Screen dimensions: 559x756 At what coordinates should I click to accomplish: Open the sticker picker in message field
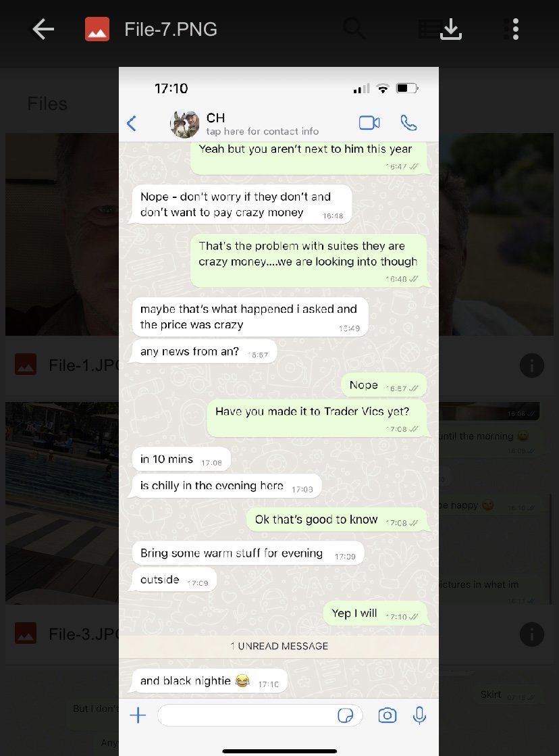pos(346,715)
